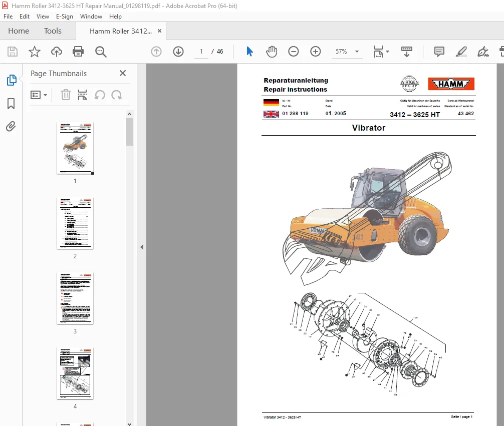The width and height of the screenshot is (504, 426).
Task: Go to previous page arrow
Action: point(156,52)
